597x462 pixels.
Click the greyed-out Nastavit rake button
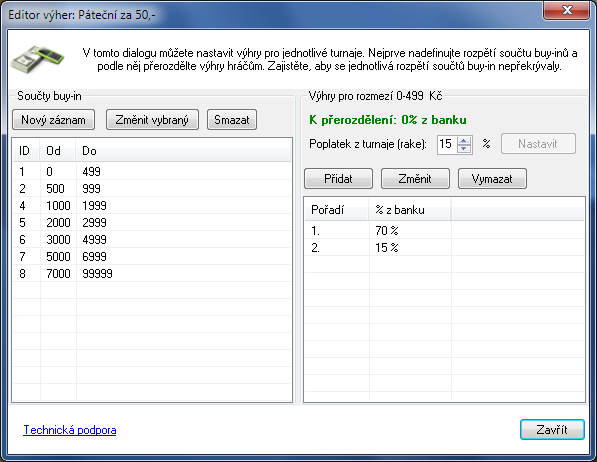[x=538, y=144]
